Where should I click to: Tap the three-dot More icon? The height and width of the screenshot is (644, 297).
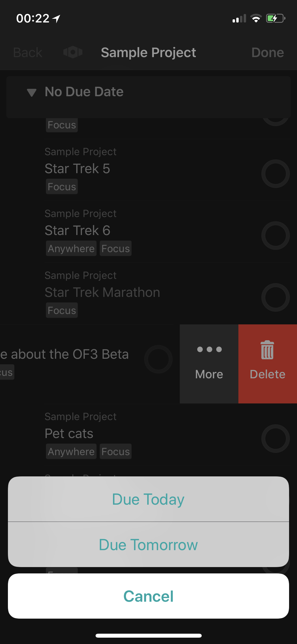pyautogui.click(x=209, y=349)
